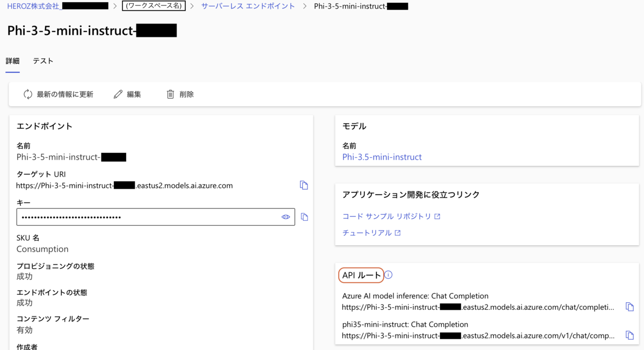Open the Phi-3.5-mini-instruct model link
Screen dimensions: 644x350
(382, 157)
